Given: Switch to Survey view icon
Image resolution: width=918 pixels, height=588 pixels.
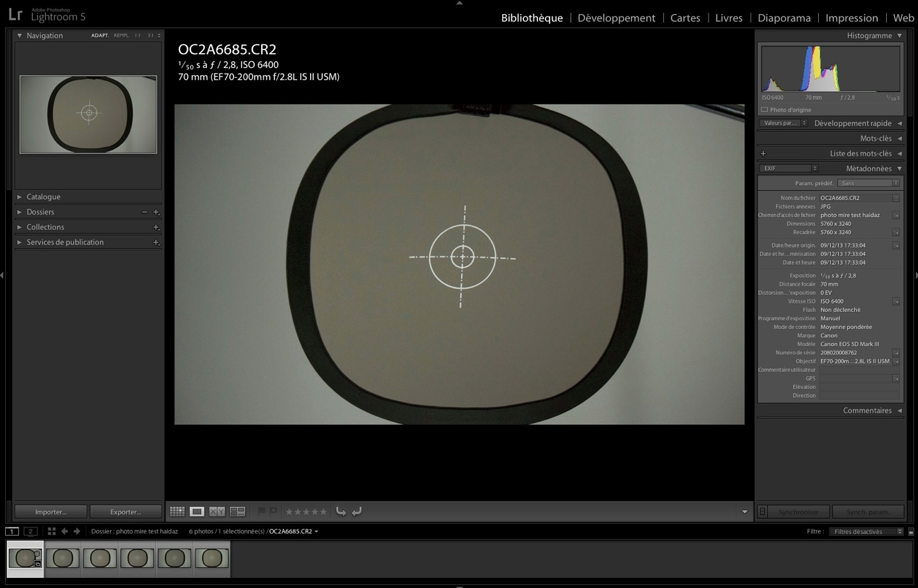Looking at the screenshot, I should 237,512.
